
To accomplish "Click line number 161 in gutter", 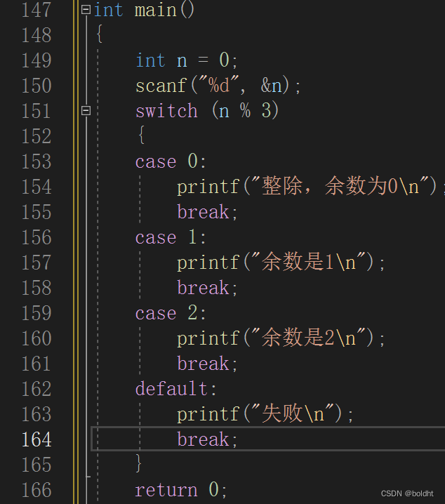I will 36,364.
